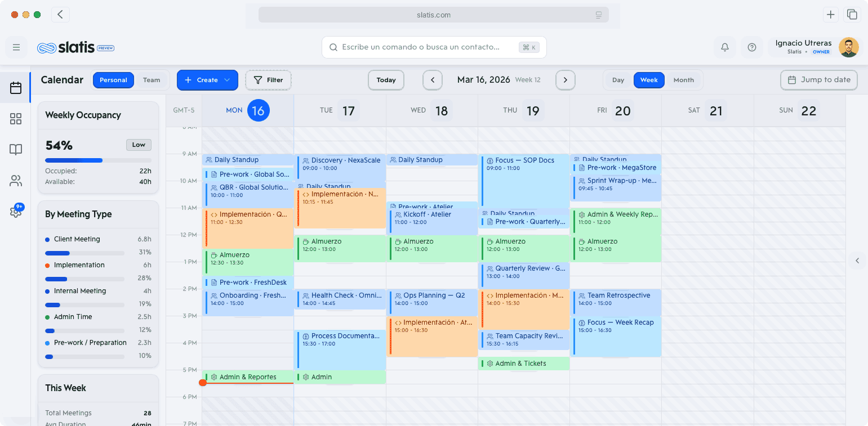868x426 pixels.
Task: Open the apps grid icon in the sidebar
Action: coord(16,119)
